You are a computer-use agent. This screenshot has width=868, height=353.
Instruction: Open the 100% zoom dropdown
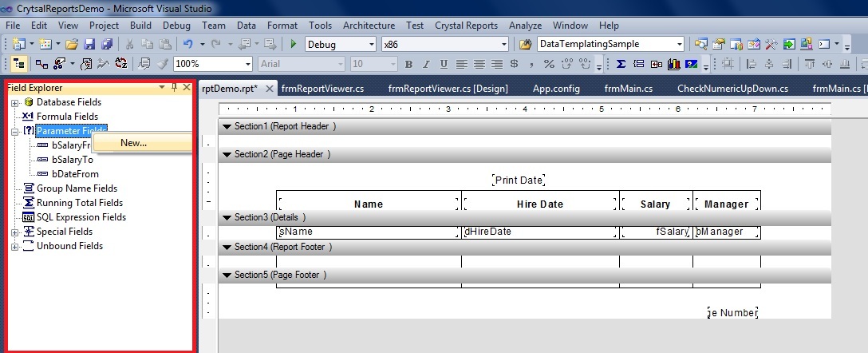tap(248, 64)
